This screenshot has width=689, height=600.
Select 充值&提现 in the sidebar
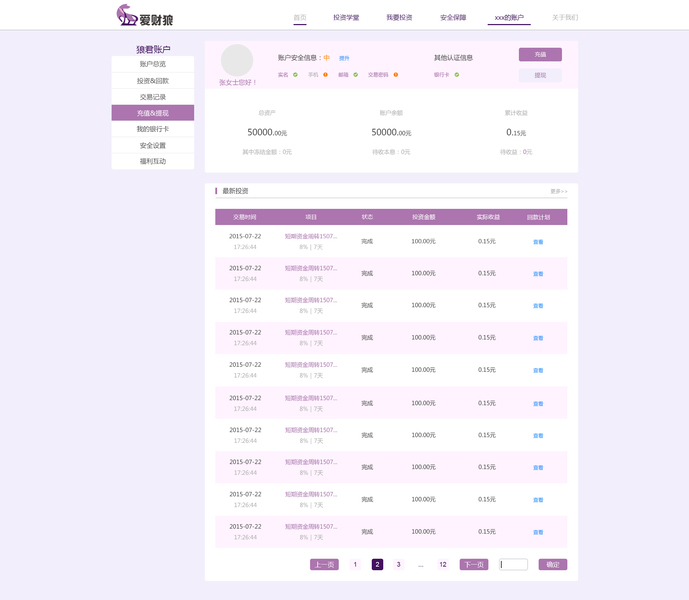pos(153,113)
